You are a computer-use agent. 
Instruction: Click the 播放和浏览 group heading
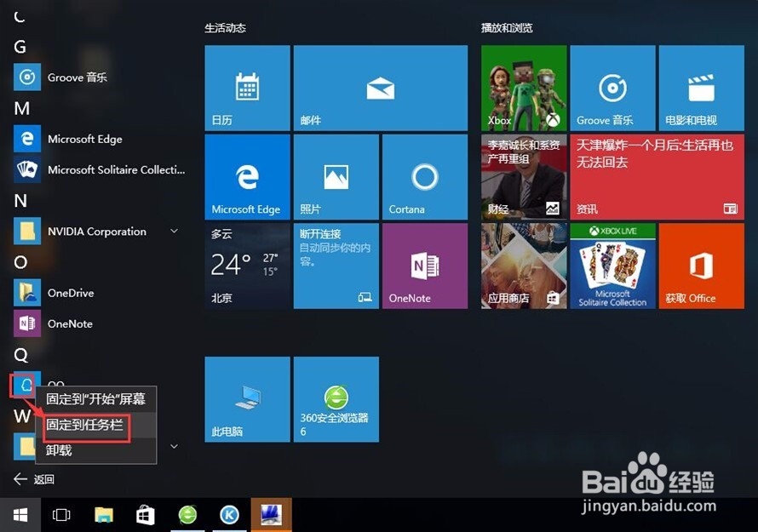pos(507,28)
